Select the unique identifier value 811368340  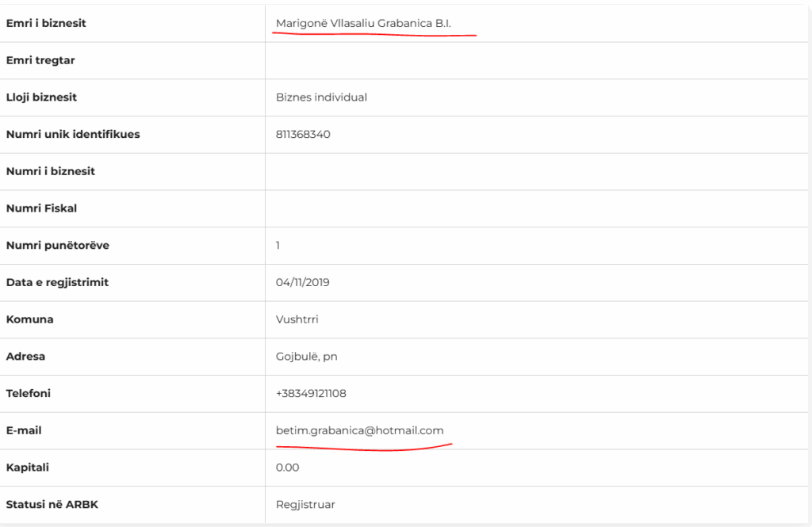[303, 135]
